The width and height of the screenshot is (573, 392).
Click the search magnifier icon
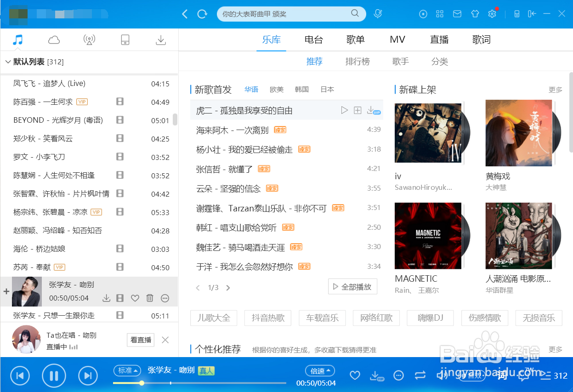pos(355,13)
